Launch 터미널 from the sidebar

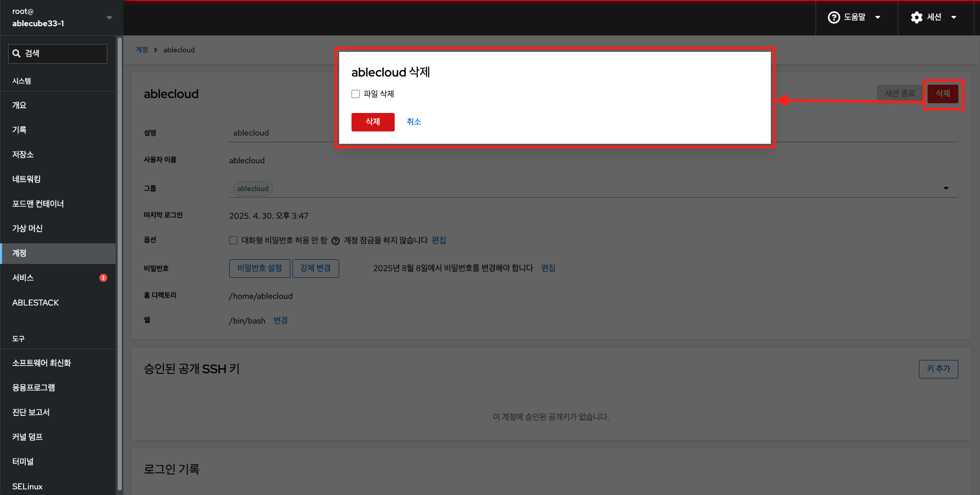[x=58, y=462]
